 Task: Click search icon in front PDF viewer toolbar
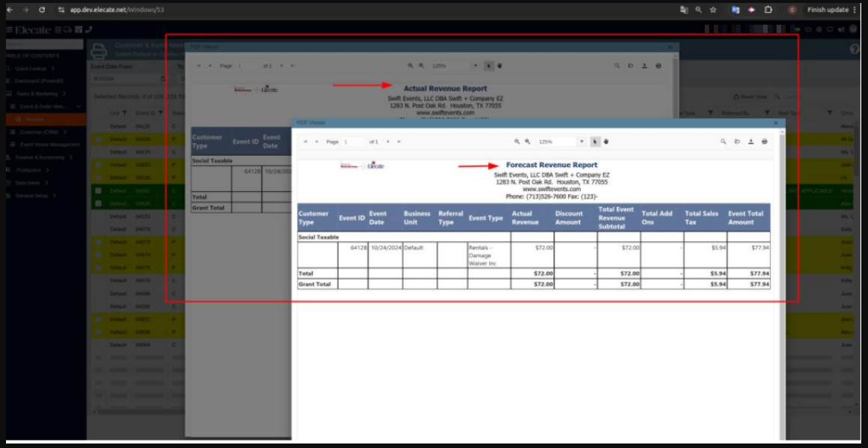coord(723,142)
